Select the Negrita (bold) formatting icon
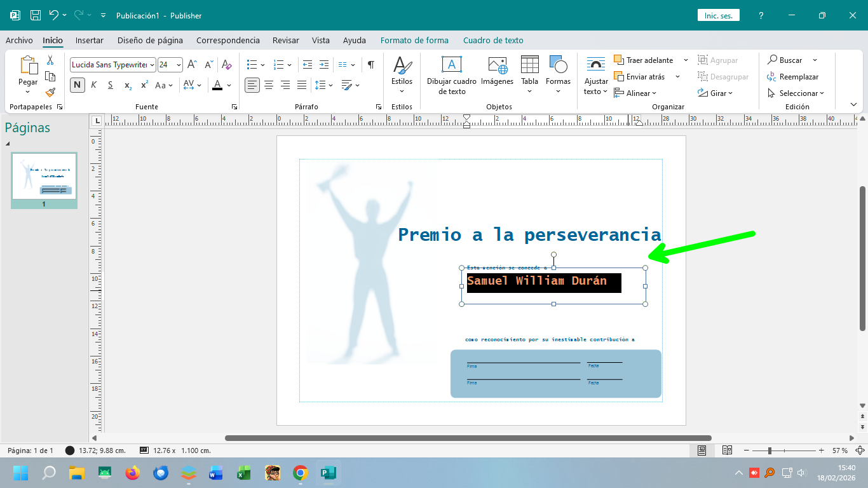 coord(76,85)
